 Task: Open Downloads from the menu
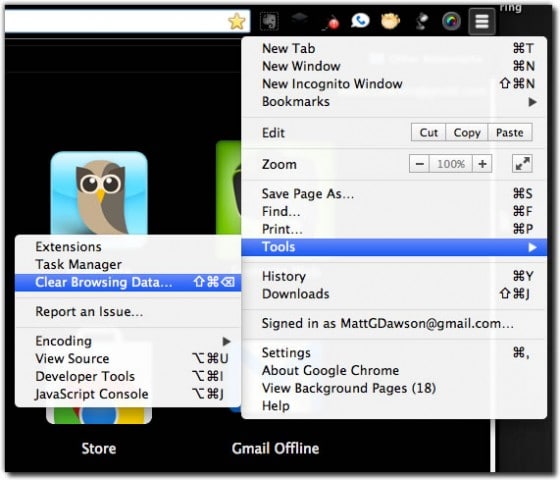click(394, 294)
